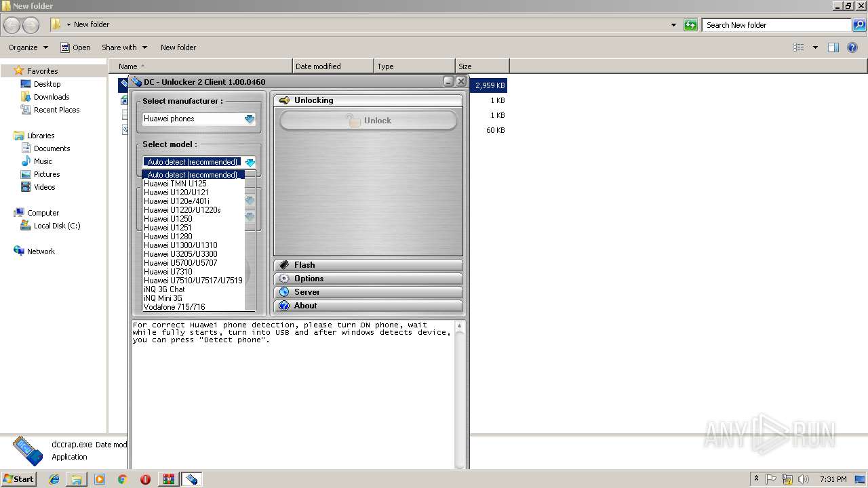
Task: Click the log area scrollbar
Action: [460, 394]
